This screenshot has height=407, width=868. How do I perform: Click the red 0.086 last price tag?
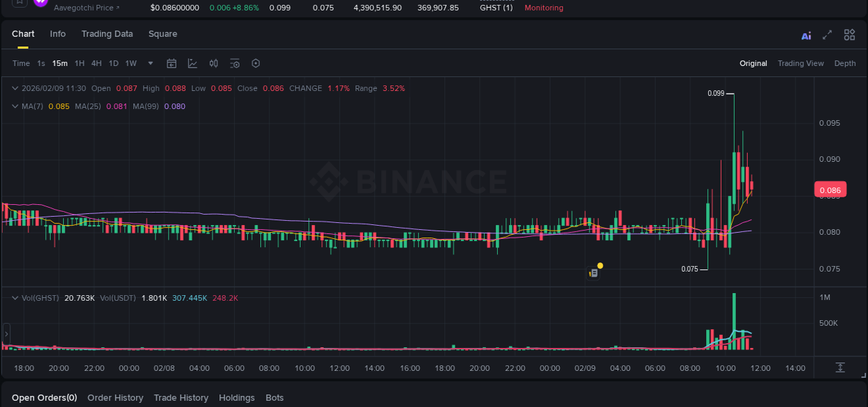(x=831, y=189)
